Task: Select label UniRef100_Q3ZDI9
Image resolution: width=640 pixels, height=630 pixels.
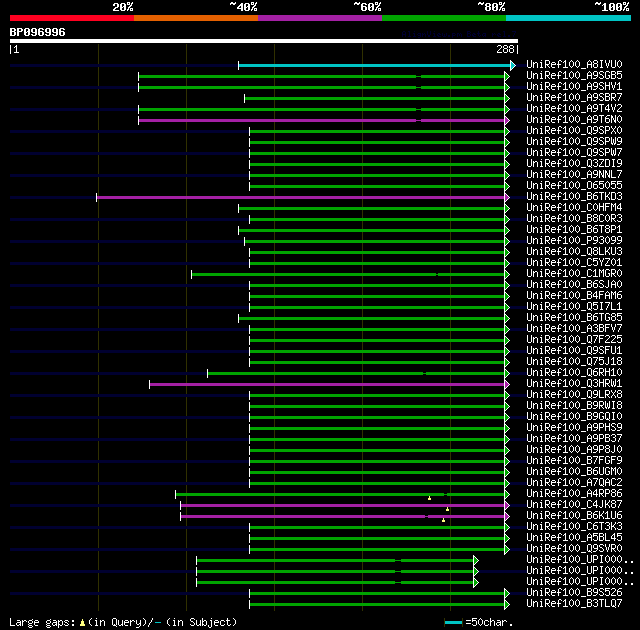Action: point(574,164)
